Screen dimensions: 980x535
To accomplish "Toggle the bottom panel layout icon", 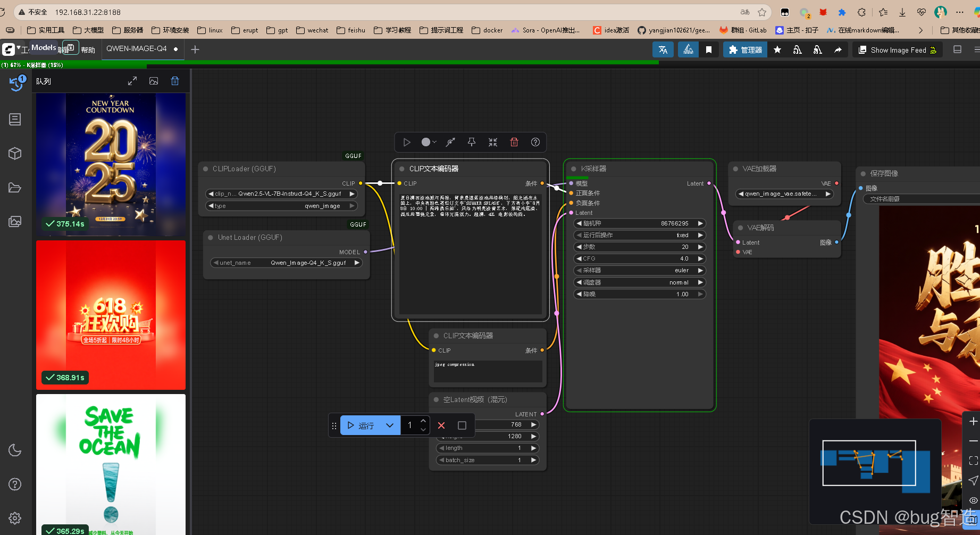I will (x=958, y=49).
